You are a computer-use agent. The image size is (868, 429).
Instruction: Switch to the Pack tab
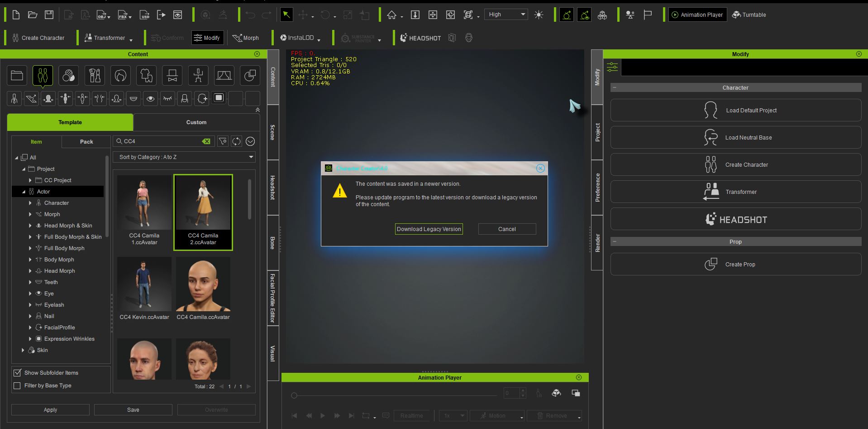click(86, 142)
